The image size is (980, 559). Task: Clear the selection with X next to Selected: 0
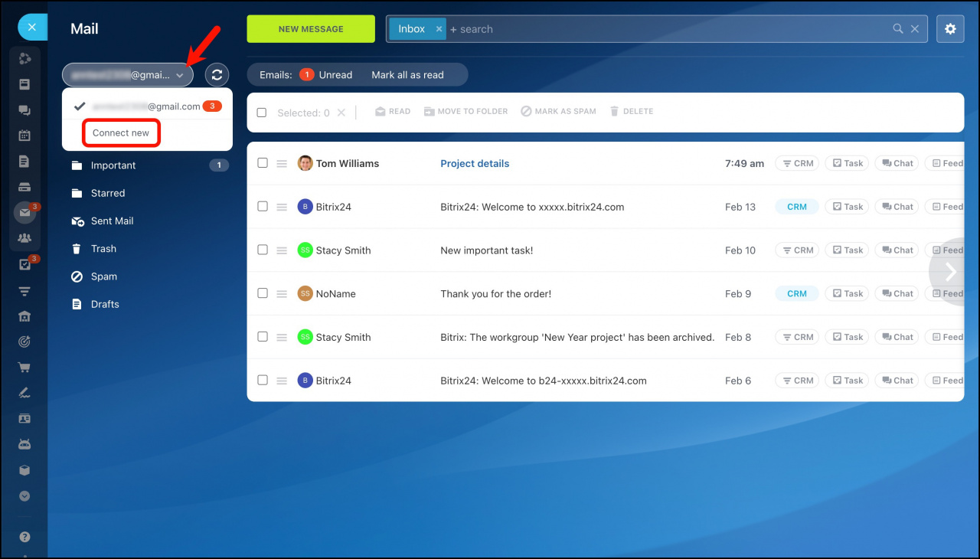click(x=341, y=113)
